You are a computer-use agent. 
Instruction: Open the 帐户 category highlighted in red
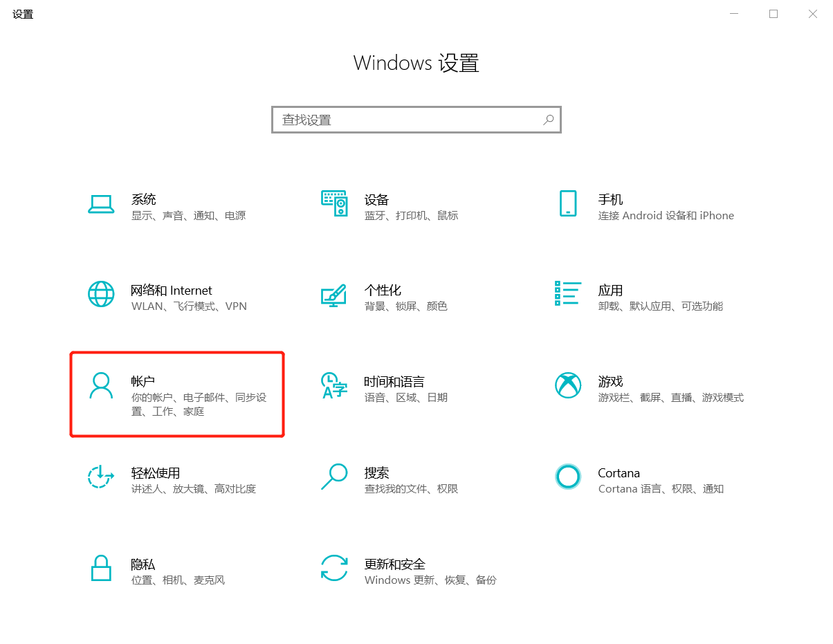176,393
